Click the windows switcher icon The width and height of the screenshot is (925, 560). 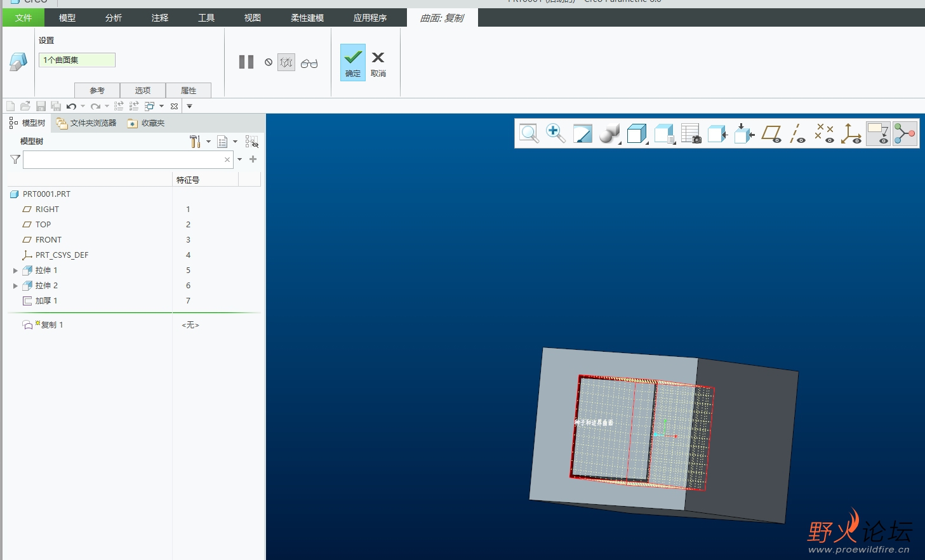[150, 106]
